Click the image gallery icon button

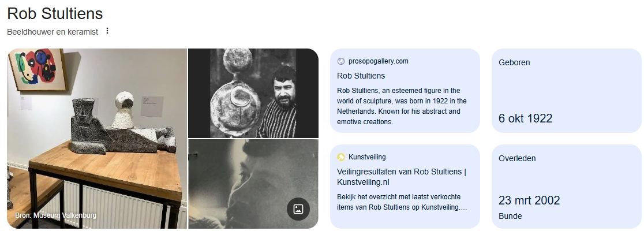tap(298, 209)
